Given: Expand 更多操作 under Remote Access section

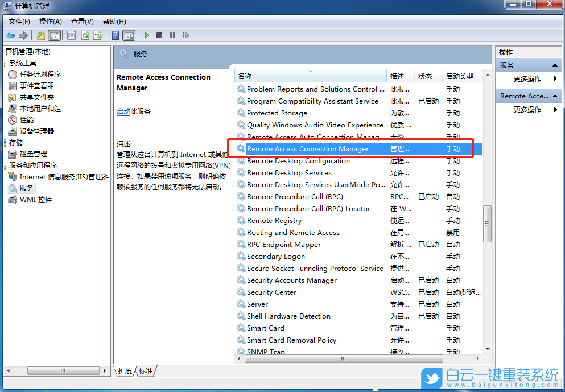Looking at the screenshot, I should 527,109.
